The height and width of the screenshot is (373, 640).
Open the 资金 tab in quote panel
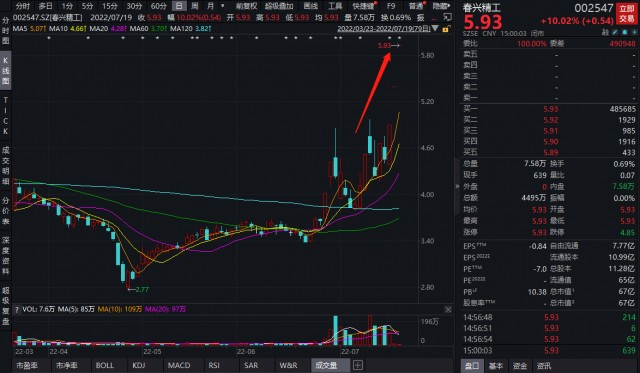[520, 366]
